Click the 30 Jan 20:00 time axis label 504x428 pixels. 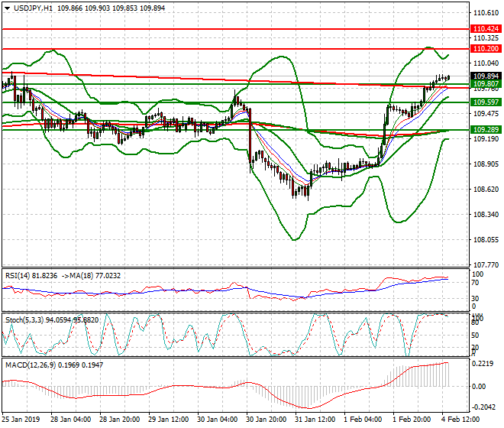point(264,419)
